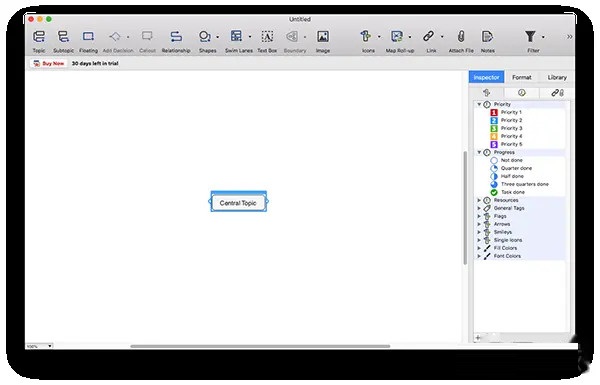This screenshot has height=385, width=600.
Task: Add a Link with the toolbar
Action: (x=429, y=37)
